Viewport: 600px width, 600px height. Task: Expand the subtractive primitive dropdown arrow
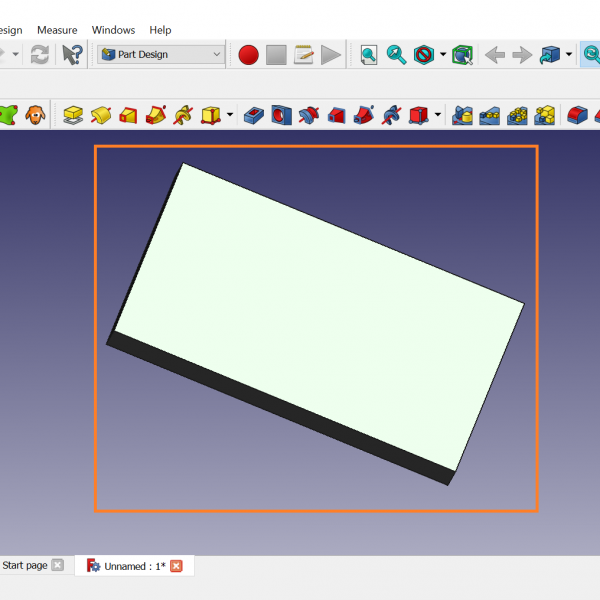[438, 115]
